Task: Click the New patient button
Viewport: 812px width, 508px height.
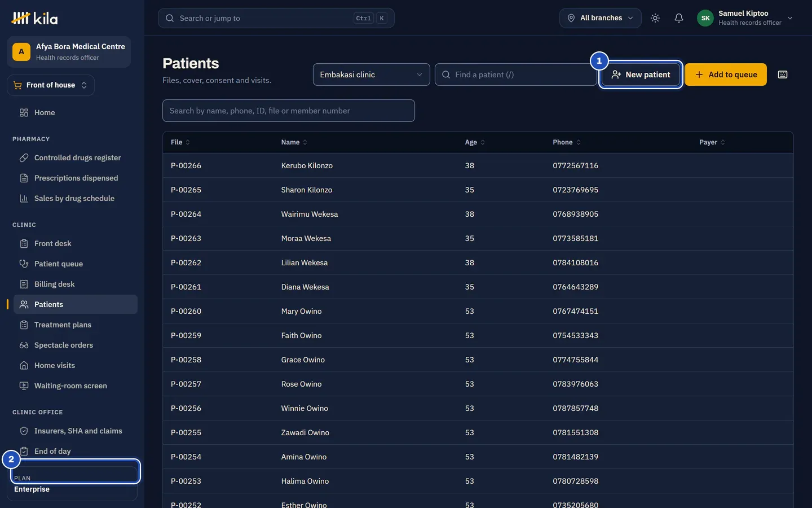Action: pos(641,75)
